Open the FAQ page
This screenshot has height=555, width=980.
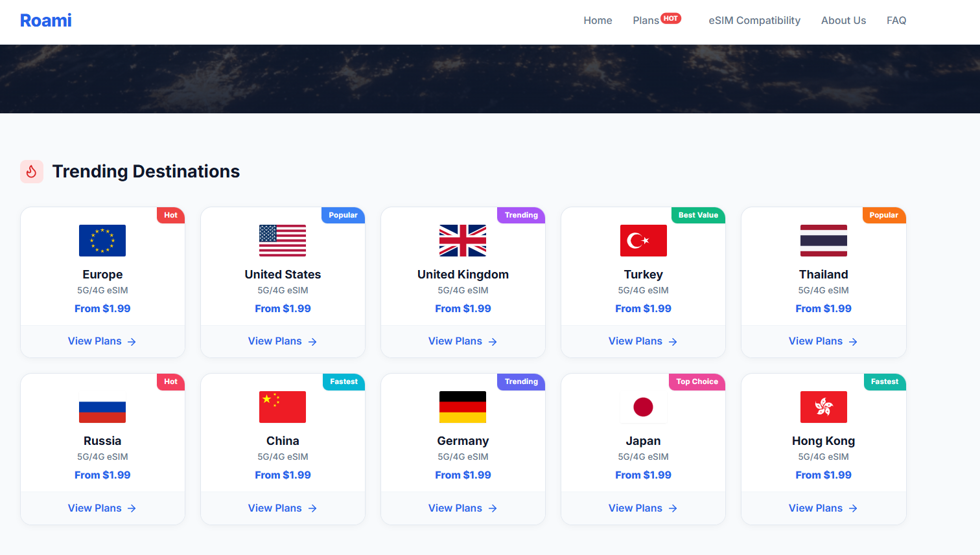click(896, 21)
